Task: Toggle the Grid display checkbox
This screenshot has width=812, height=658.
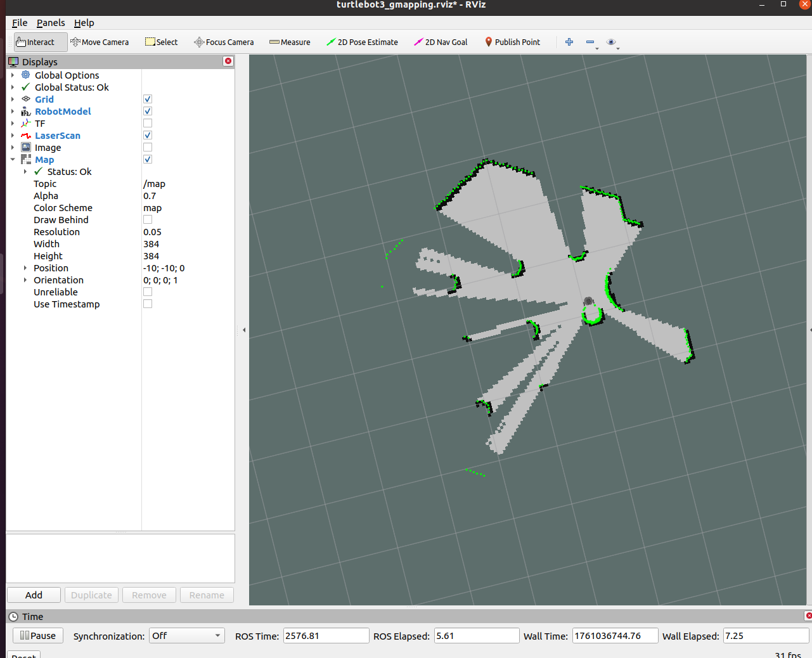Action: pos(148,99)
